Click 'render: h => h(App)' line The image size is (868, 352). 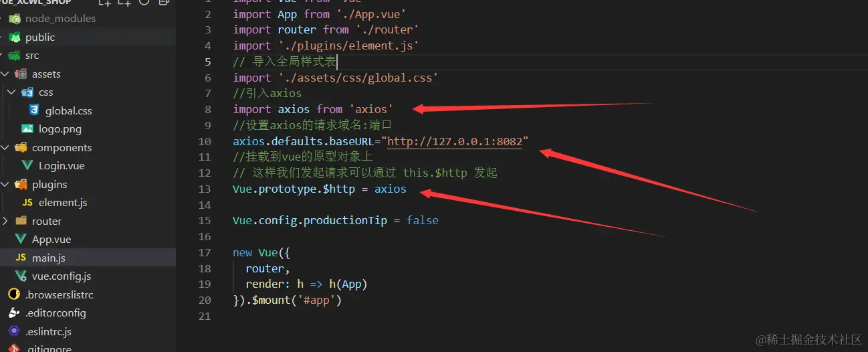click(x=306, y=284)
